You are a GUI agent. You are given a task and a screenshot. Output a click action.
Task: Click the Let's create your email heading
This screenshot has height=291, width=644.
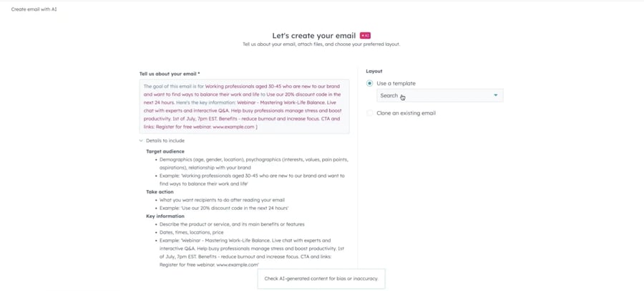click(314, 35)
